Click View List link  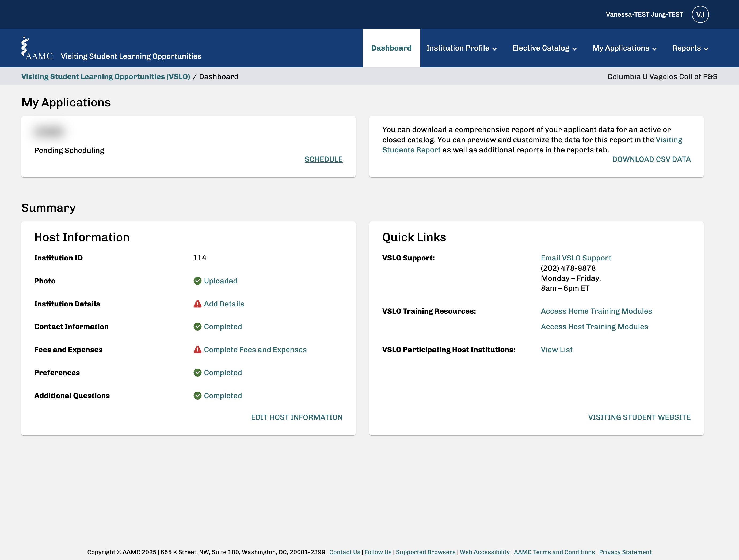pos(557,350)
